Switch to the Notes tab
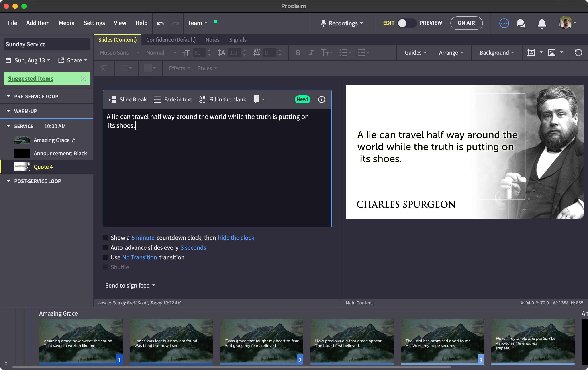 [x=212, y=40]
